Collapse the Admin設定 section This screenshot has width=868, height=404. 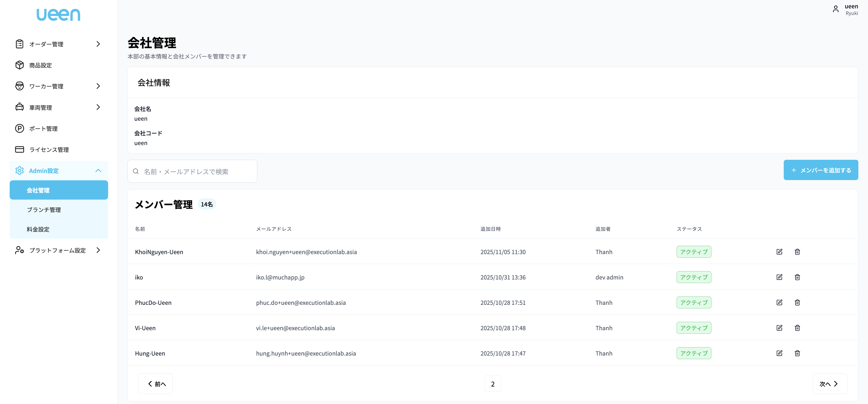pyautogui.click(x=98, y=171)
